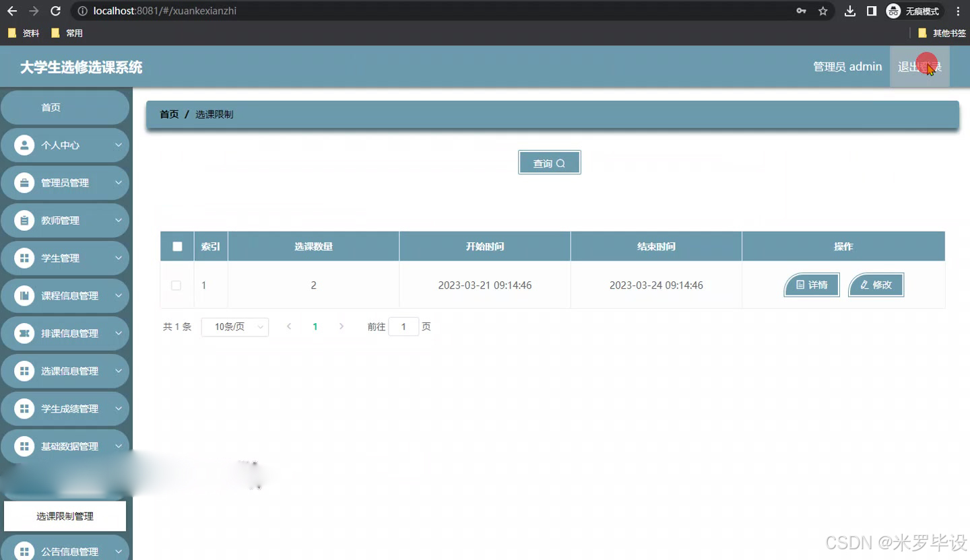Image resolution: width=970 pixels, height=560 pixels.
Task: Tick the select-all checkbox in the table header
Action: coord(177,246)
